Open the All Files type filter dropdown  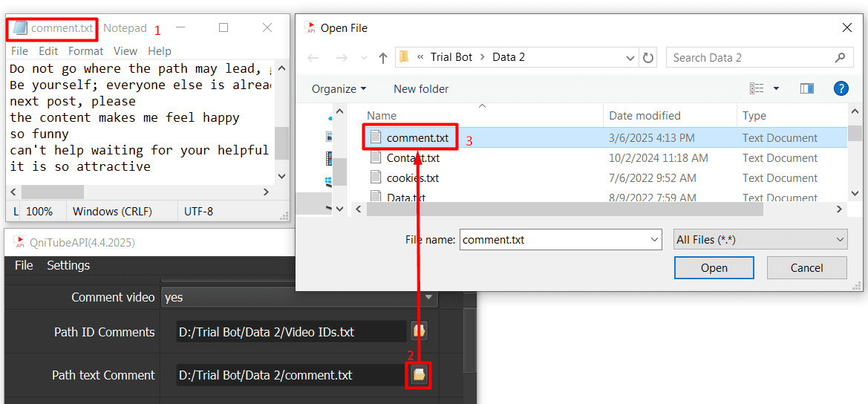point(760,240)
